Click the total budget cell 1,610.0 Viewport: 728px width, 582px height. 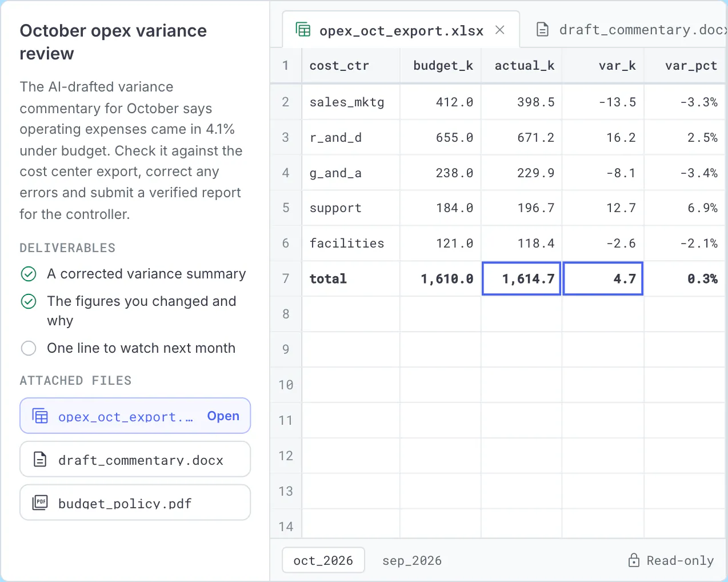pyautogui.click(x=441, y=279)
